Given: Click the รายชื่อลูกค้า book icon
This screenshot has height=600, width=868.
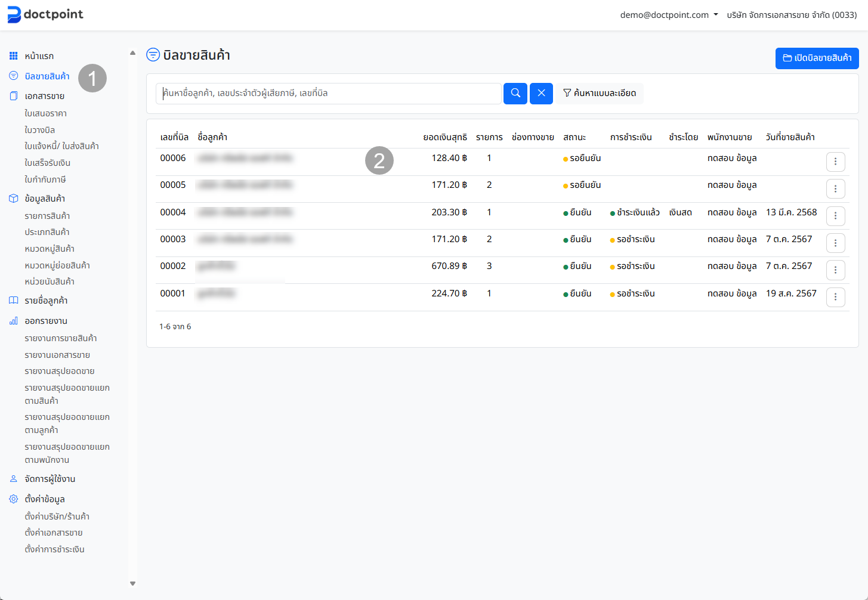Looking at the screenshot, I should 13,301.
